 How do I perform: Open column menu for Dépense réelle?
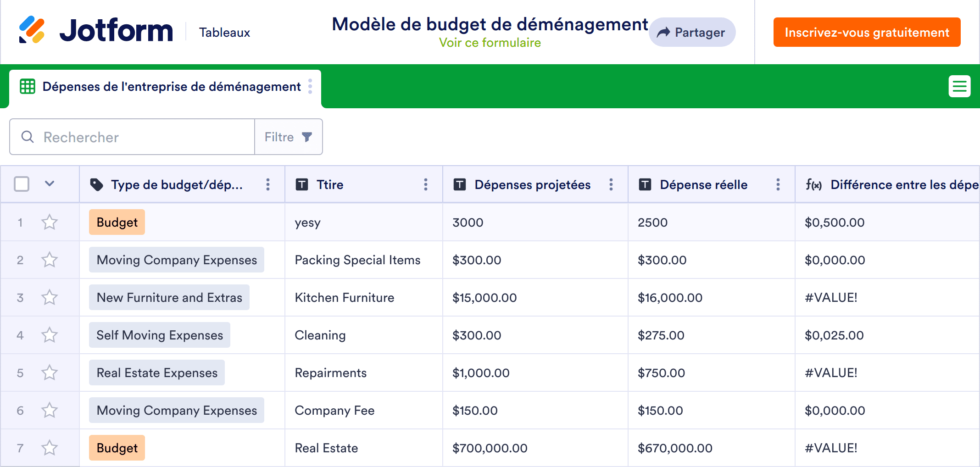point(778,184)
